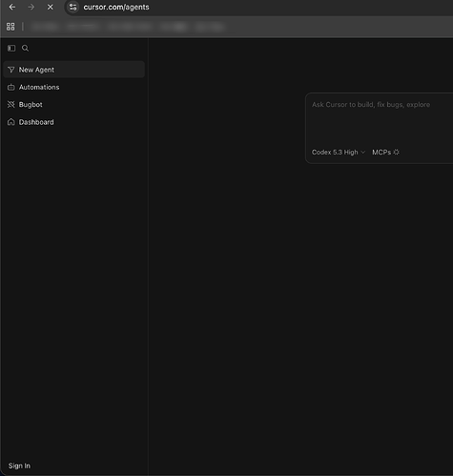Image resolution: width=453 pixels, height=476 pixels.
Task: Click the New Agent icon
Action: click(11, 70)
